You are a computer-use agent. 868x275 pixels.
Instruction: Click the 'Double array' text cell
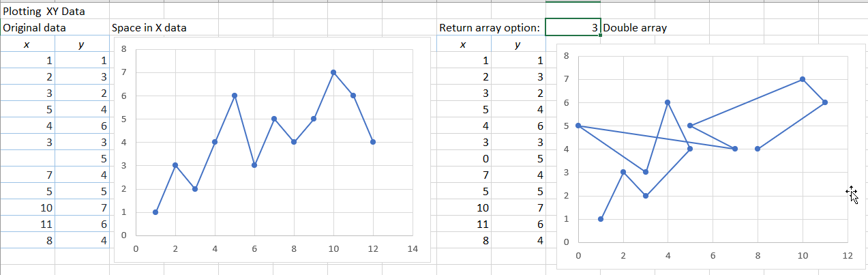click(635, 28)
